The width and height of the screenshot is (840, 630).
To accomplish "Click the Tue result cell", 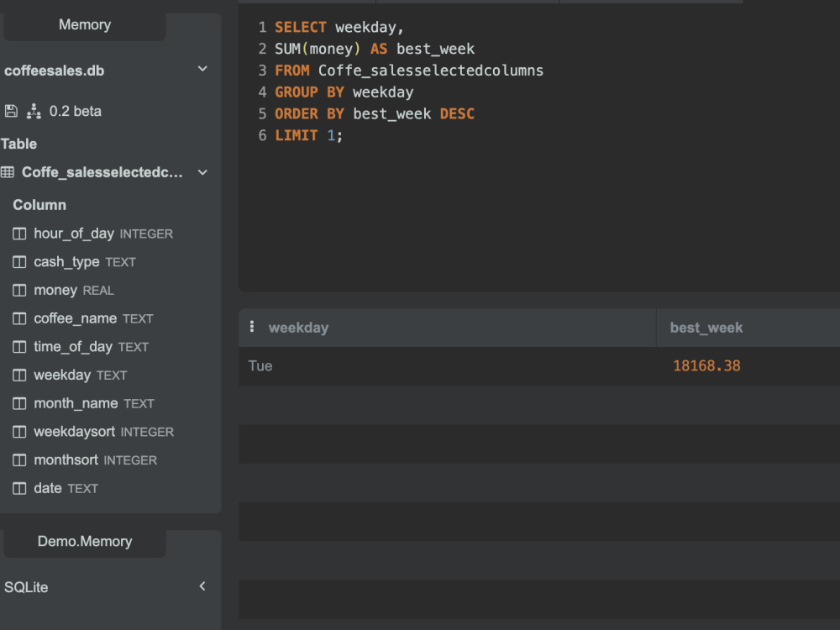I will (x=448, y=366).
